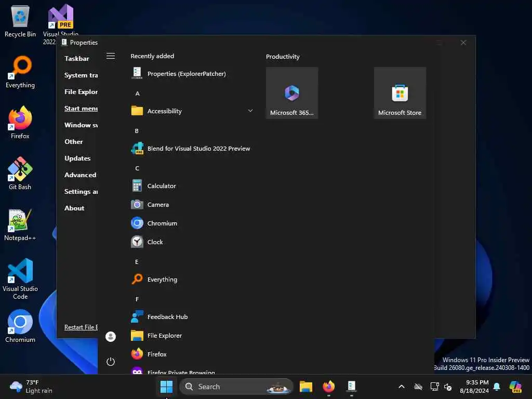Click the Windows Start button on taskbar
532x399 pixels.
click(166, 387)
